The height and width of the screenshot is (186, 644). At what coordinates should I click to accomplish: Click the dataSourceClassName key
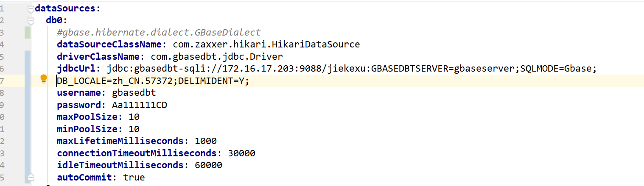[x=109, y=44]
